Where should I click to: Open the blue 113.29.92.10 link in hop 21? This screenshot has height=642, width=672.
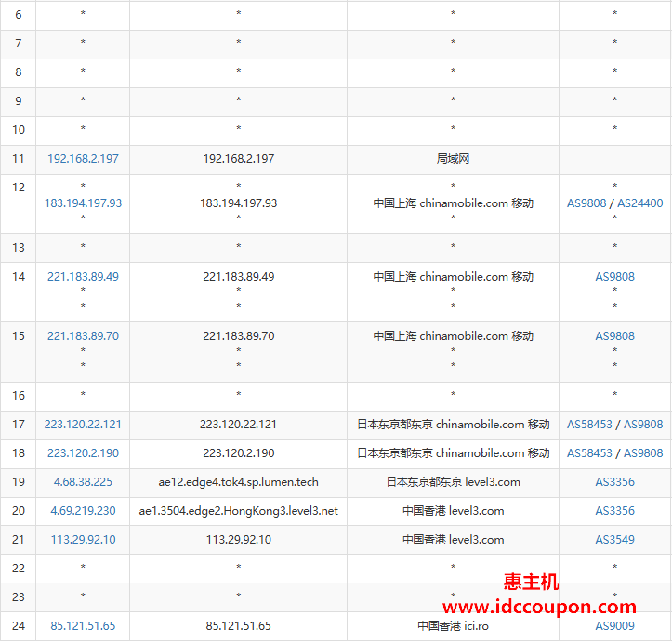coord(83,540)
